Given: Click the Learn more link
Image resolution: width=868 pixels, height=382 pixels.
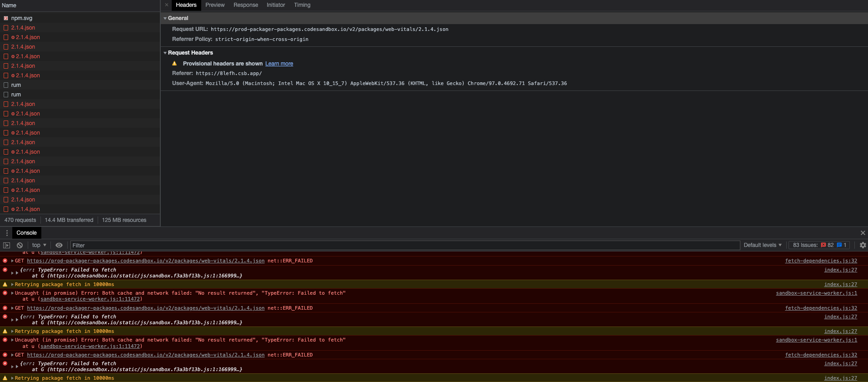Looking at the screenshot, I should [x=279, y=64].
